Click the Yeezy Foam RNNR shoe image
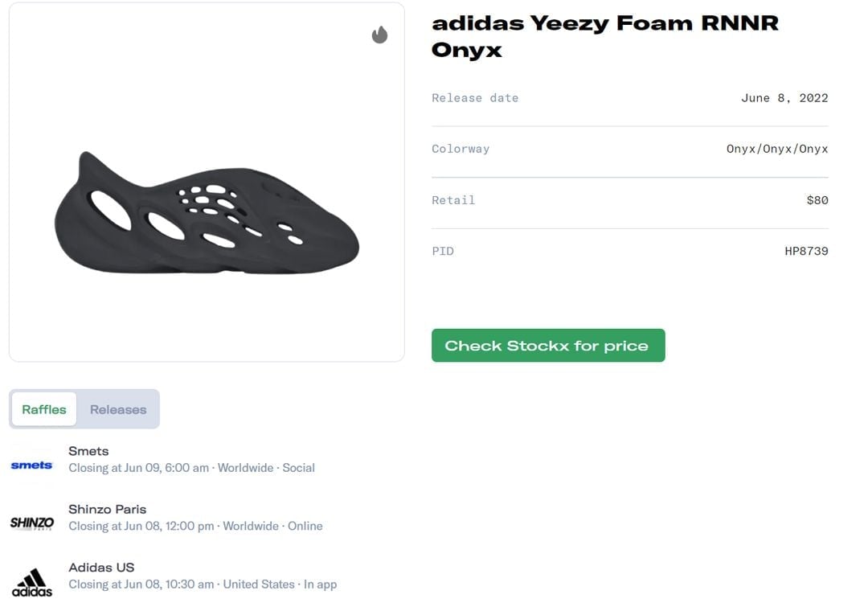This screenshot has width=868, height=611. click(207, 213)
